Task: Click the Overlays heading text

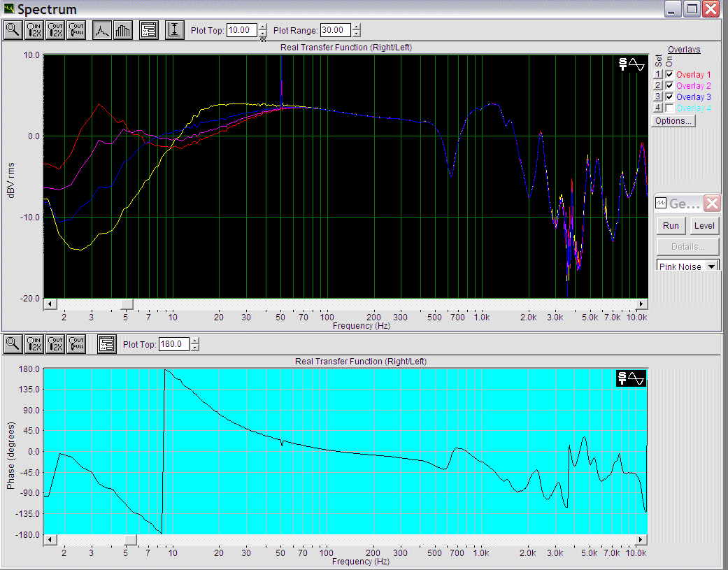Action: click(684, 50)
